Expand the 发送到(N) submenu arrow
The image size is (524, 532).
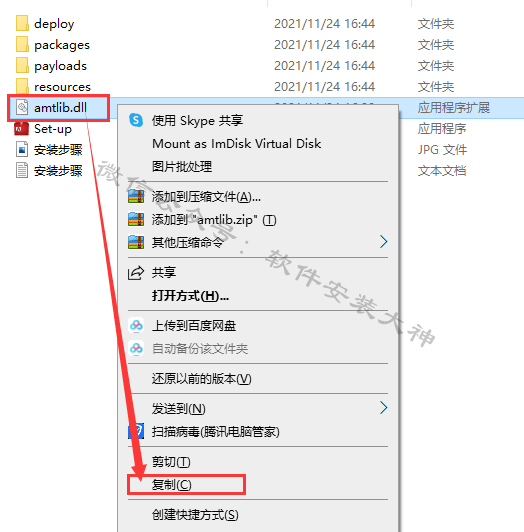click(383, 408)
